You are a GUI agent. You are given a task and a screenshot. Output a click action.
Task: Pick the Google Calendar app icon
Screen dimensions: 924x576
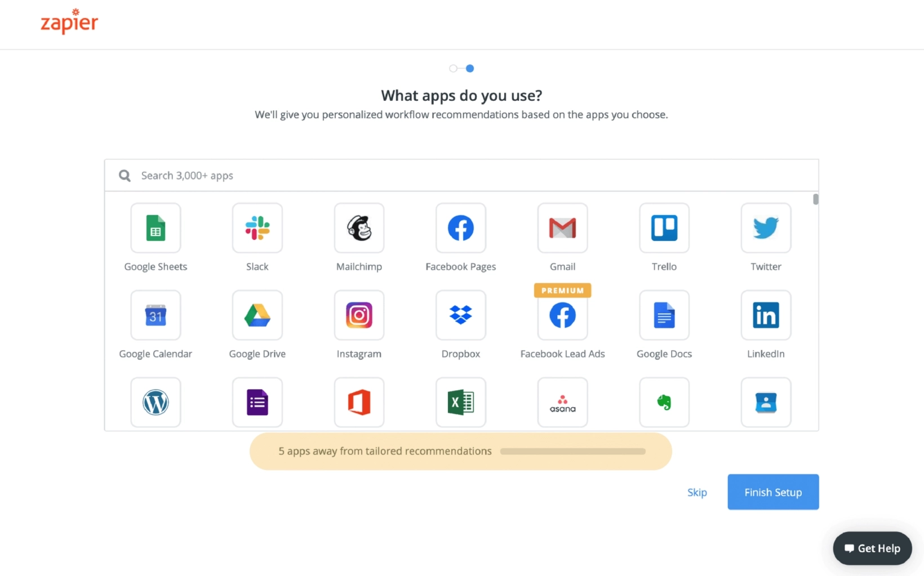pyautogui.click(x=156, y=315)
